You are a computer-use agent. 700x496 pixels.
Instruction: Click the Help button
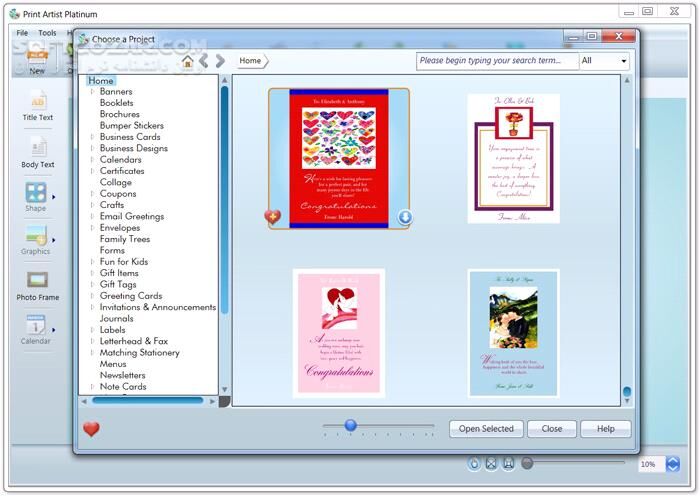606,429
